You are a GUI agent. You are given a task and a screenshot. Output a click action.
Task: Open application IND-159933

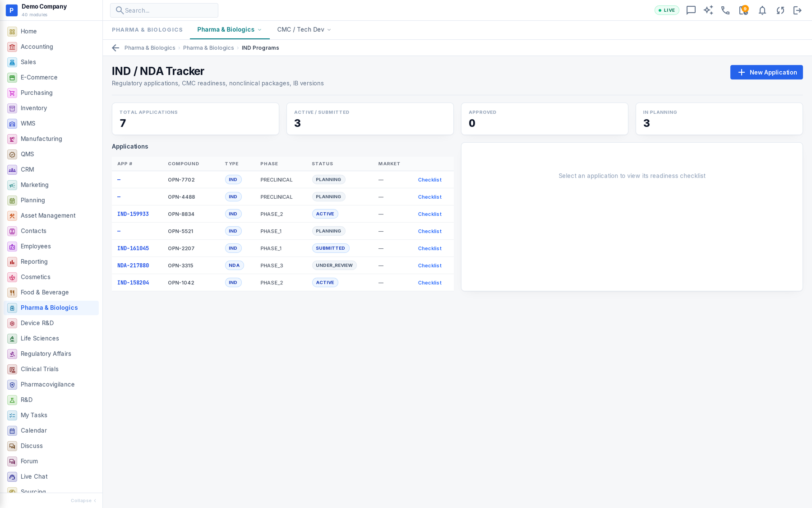[133, 214]
